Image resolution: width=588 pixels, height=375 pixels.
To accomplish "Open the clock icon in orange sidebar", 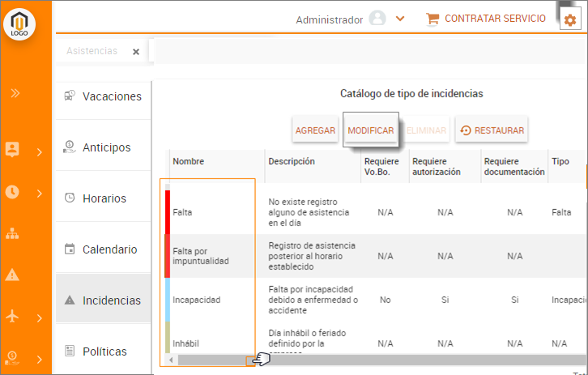I will tap(12, 193).
